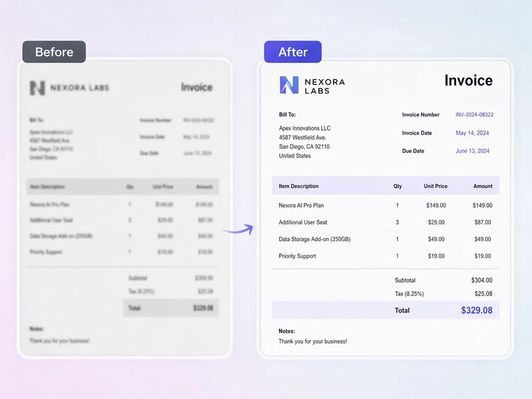Image resolution: width=532 pixels, height=399 pixels.
Task: Click NEXORA LABS wordmark in After invoice
Action: point(325,86)
